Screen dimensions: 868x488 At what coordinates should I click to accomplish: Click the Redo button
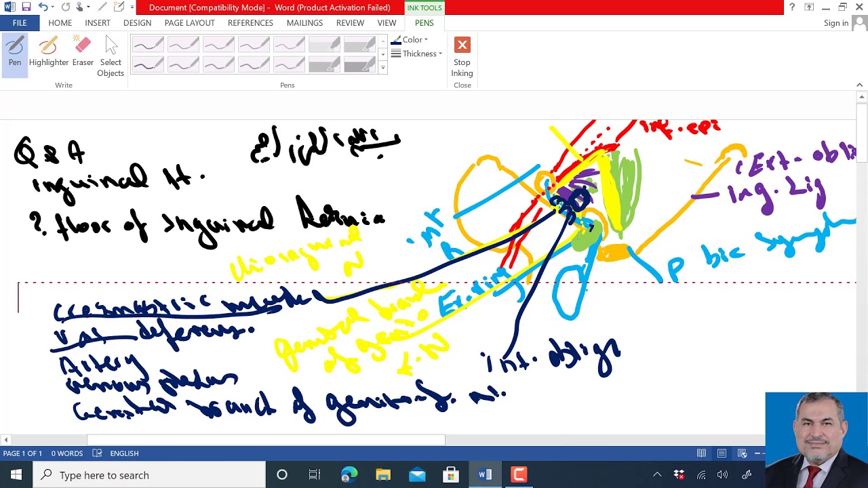click(x=66, y=7)
